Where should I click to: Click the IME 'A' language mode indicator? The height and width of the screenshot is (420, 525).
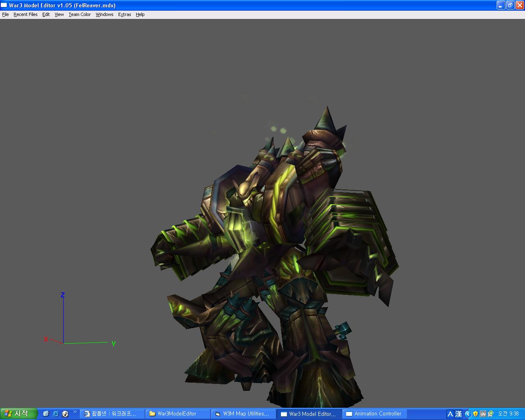pyautogui.click(x=450, y=414)
